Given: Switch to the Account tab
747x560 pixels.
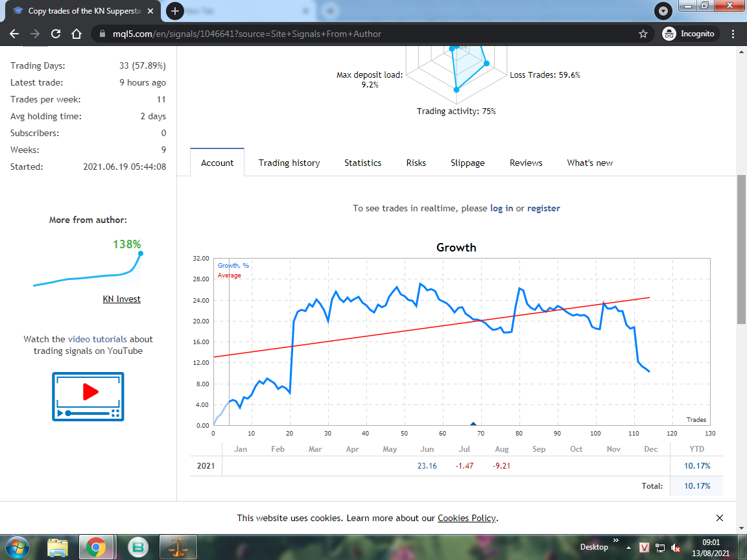Looking at the screenshot, I should pyautogui.click(x=217, y=163).
